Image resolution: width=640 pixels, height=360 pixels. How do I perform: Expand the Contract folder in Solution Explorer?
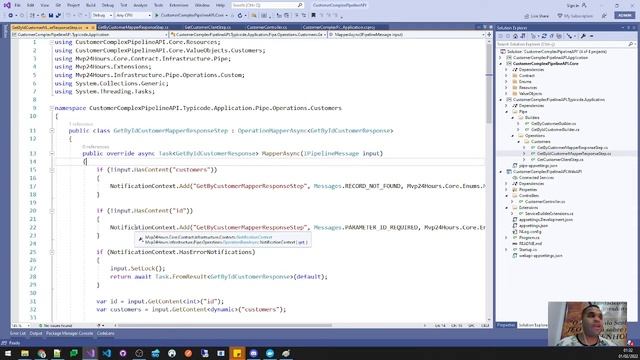506,76
